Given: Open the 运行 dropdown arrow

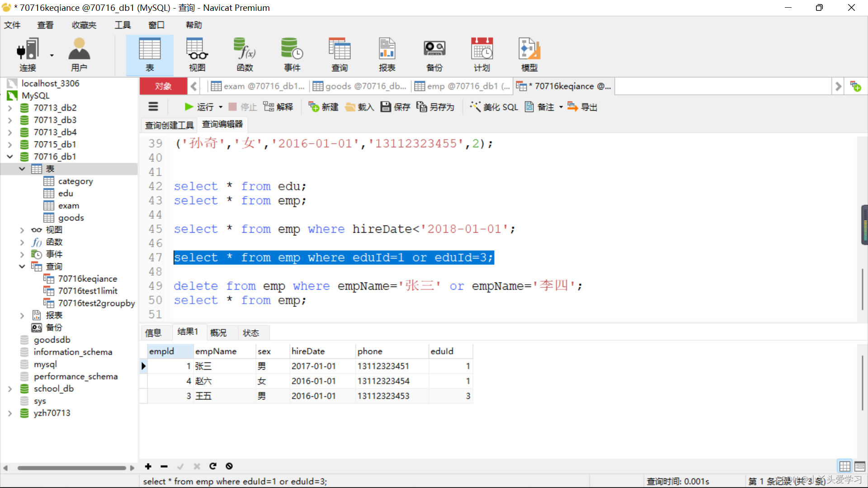Looking at the screenshot, I should click(x=221, y=107).
